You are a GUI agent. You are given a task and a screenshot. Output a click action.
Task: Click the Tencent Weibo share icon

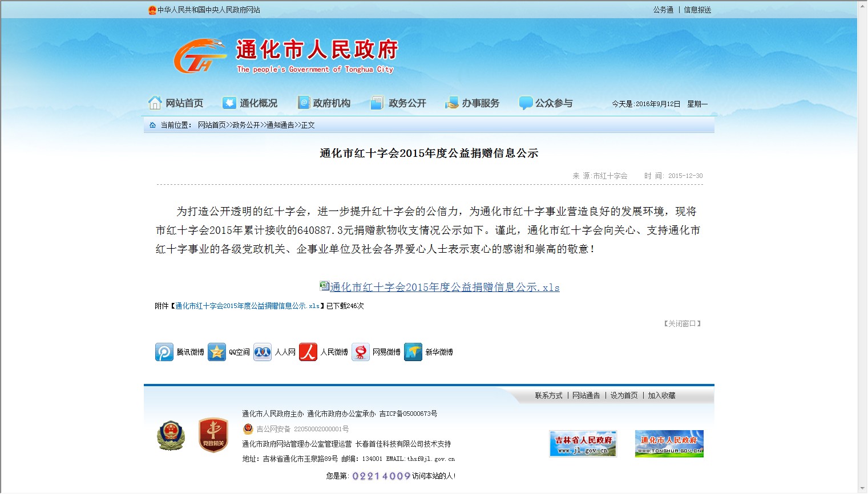pyautogui.click(x=164, y=352)
